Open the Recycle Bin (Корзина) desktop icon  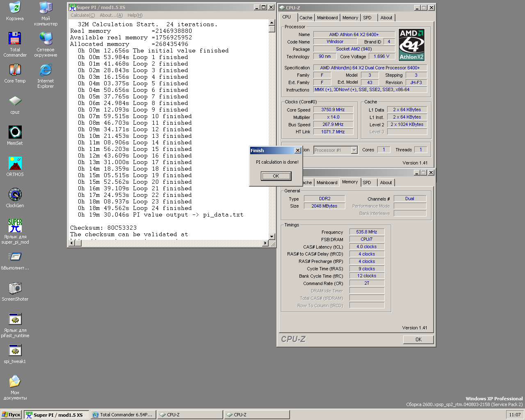(x=15, y=11)
